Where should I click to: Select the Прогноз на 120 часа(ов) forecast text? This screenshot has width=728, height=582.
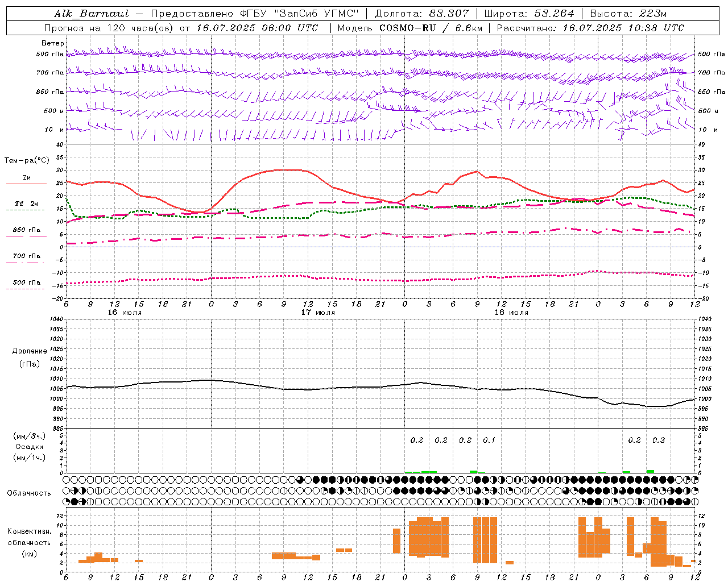click(x=110, y=28)
